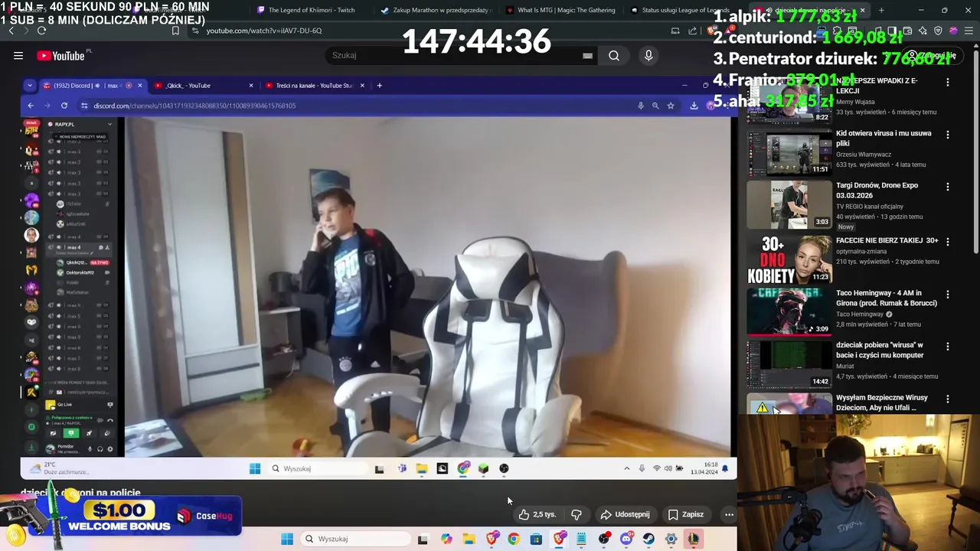Open Task View on the bottom taskbar
The height and width of the screenshot is (551, 980).
click(423, 539)
